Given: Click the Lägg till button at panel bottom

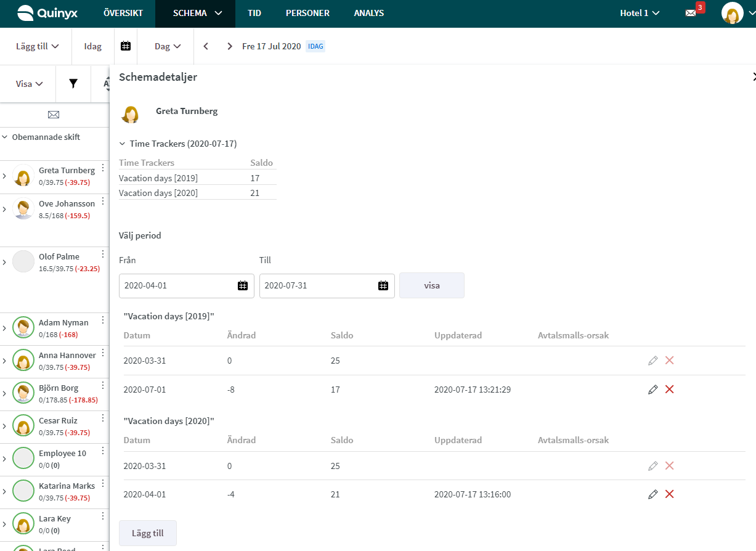Looking at the screenshot, I should [x=148, y=533].
